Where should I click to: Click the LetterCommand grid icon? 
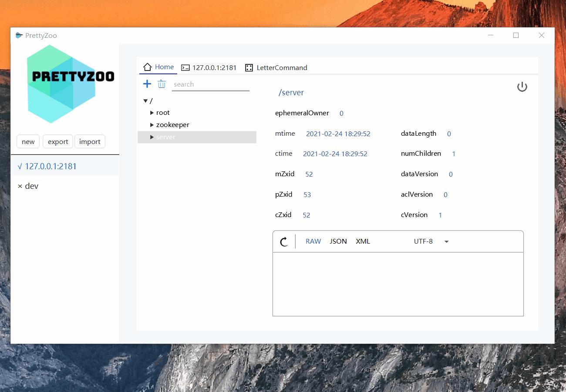(x=249, y=67)
